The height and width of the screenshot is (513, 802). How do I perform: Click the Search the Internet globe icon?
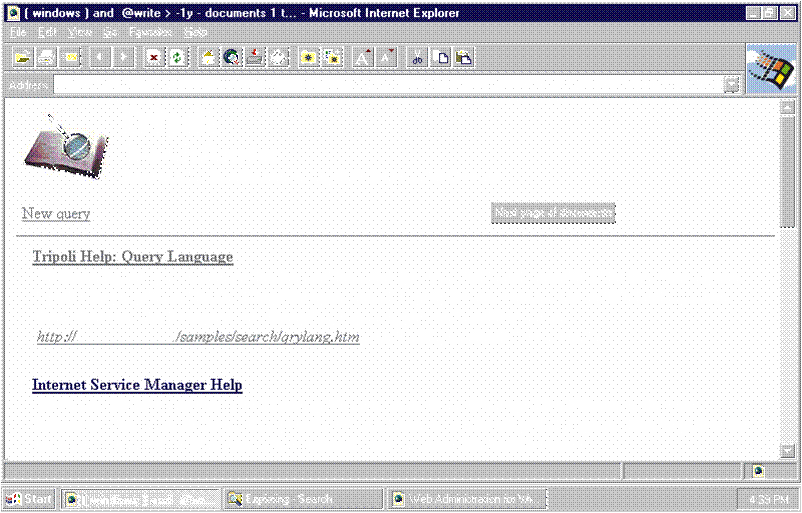coord(231,57)
